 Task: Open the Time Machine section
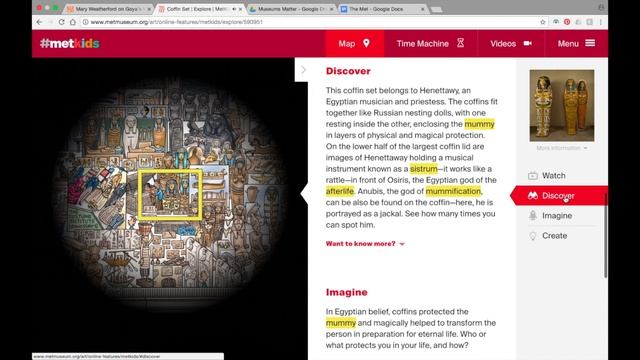point(430,44)
